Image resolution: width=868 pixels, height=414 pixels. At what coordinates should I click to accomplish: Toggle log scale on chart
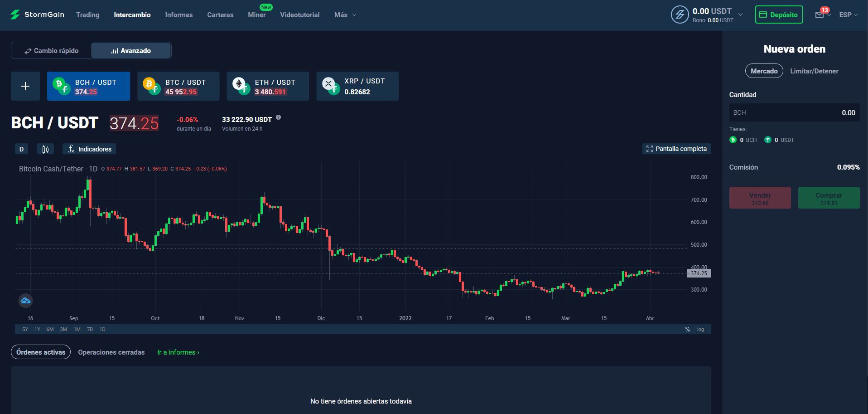point(700,329)
